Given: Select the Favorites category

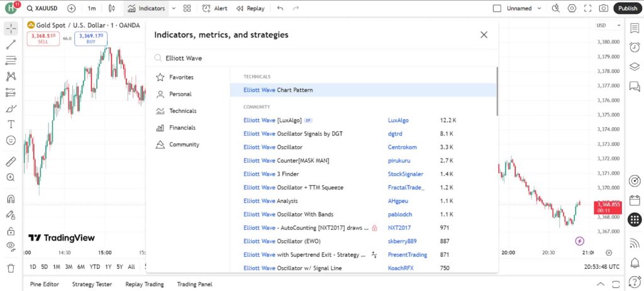Looking at the screenshot, I should [181, 77].
